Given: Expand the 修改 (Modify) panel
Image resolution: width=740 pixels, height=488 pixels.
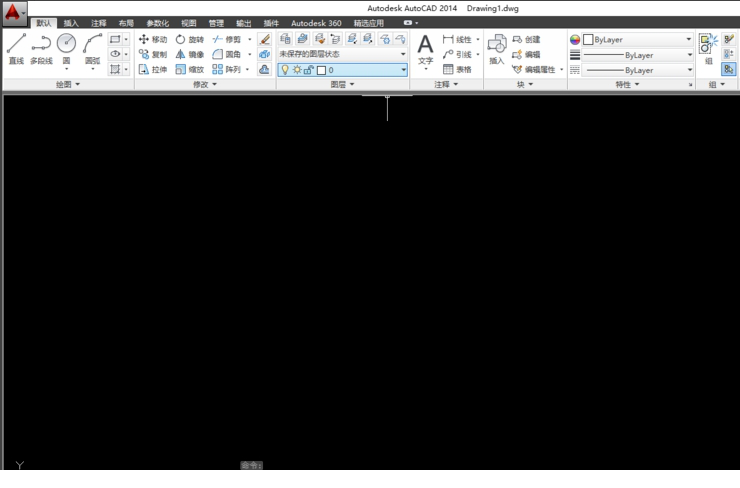Looking at the screenshot, I should click(x=205, y=84).
